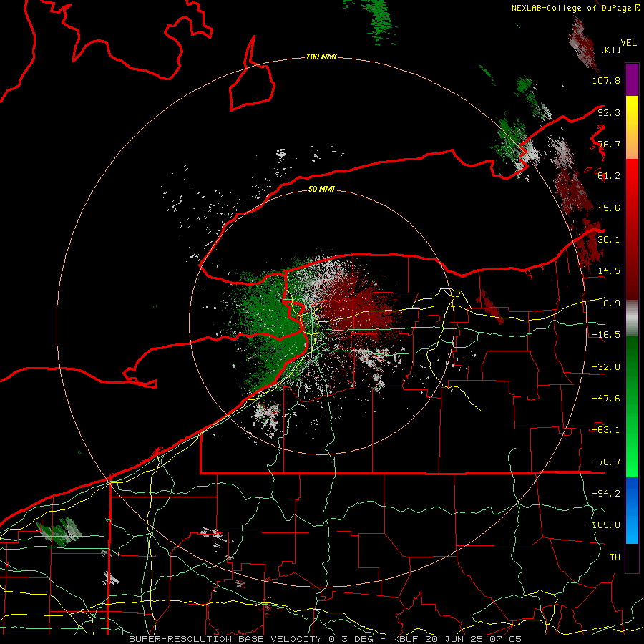Image resolution: width=644 pixels, height=644 pixels.
Task: Click the Super-Resolution Base Velocity caption
Action: tap(326, 639)
